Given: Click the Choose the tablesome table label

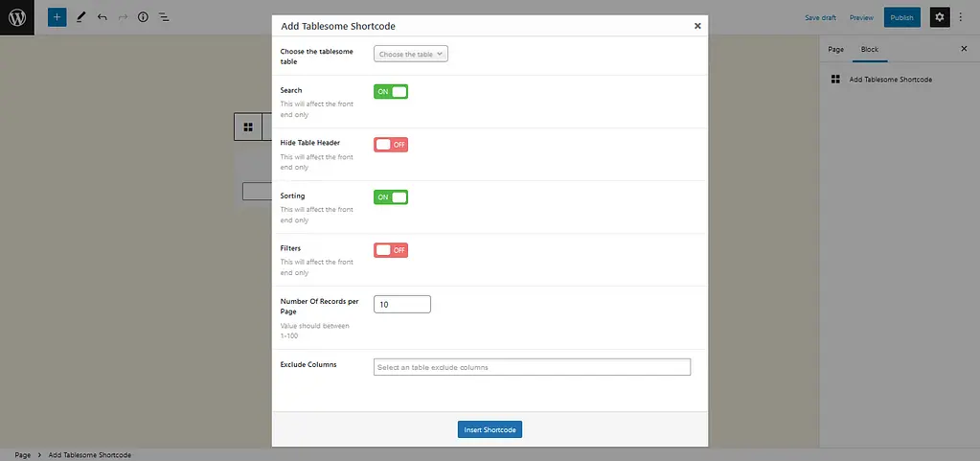Looking at the screenshot, I should 316,57.
